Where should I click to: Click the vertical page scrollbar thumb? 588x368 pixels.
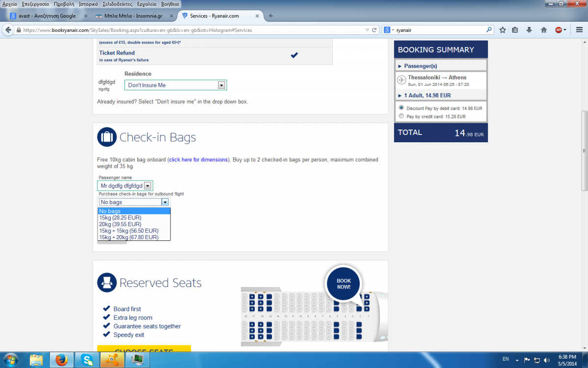tap(584, 151)
